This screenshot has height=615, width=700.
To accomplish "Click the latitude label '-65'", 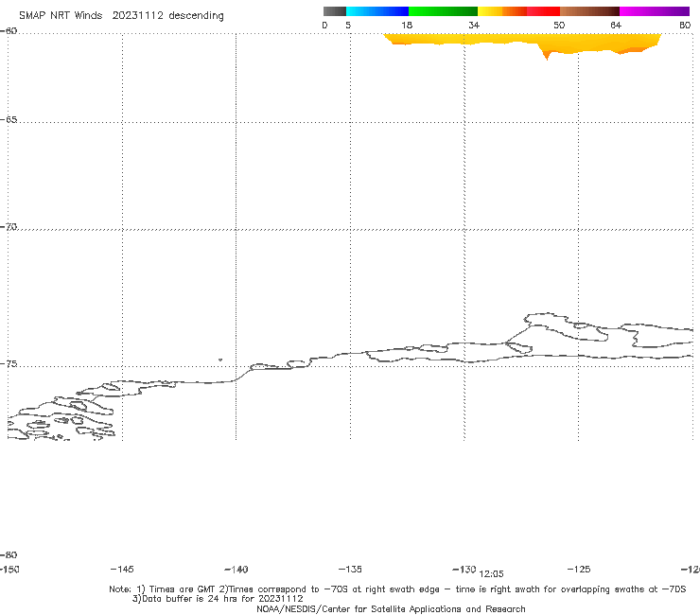I will click(x=9, y=120).
